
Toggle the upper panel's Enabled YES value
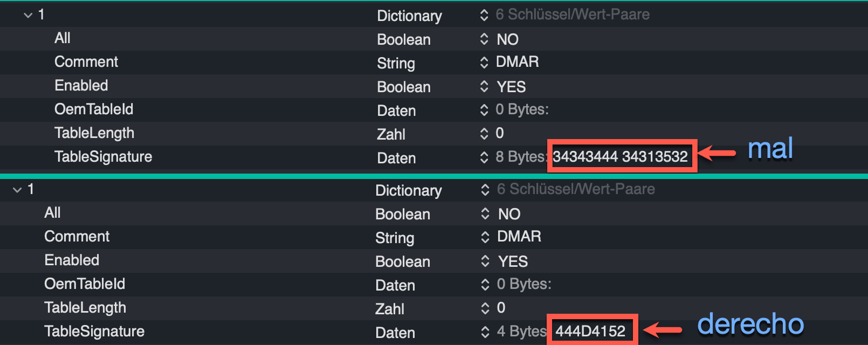coord(511,87)
